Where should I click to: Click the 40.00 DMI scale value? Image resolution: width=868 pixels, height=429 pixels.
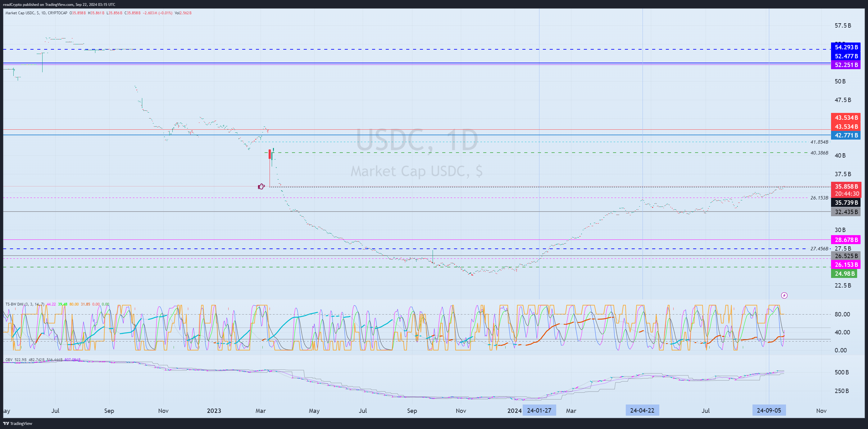(x=842, y=332)
